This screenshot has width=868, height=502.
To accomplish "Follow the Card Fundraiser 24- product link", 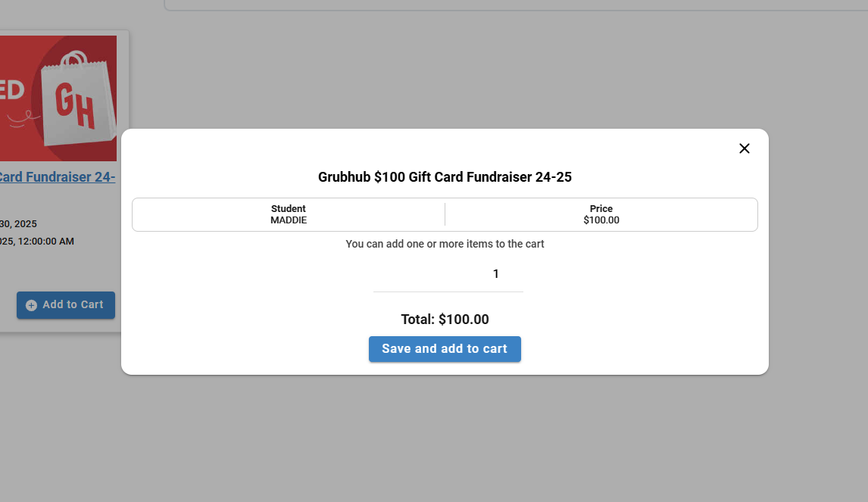I will click(x=58, y=177).
